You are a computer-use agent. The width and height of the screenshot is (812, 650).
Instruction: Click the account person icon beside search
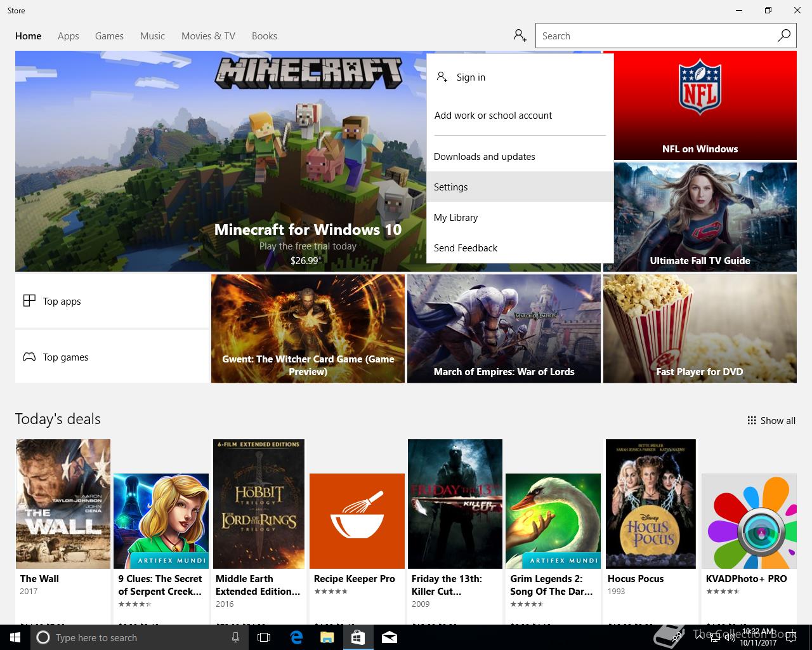coord(520,36)
